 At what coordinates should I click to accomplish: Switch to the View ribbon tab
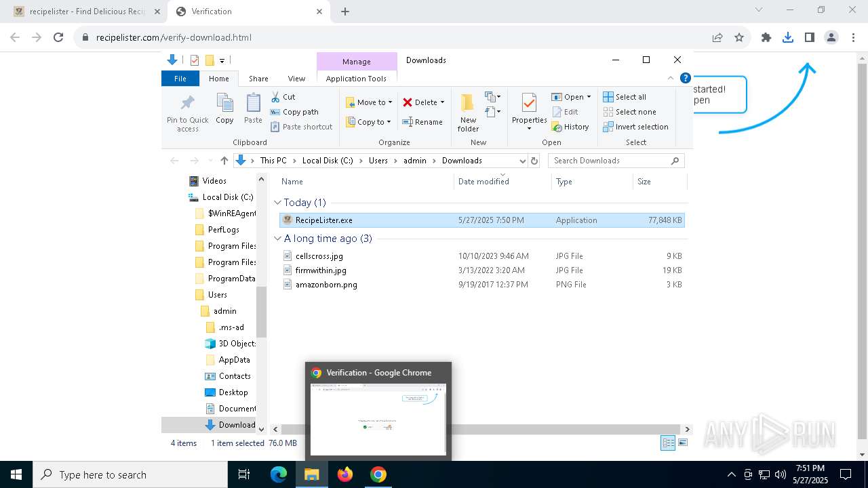pos(296,79)
